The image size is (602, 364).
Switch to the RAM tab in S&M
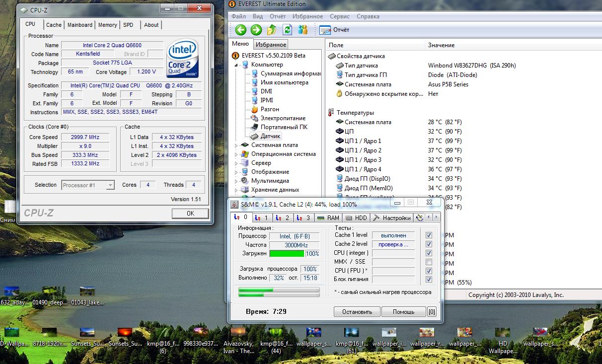point(328,218)
